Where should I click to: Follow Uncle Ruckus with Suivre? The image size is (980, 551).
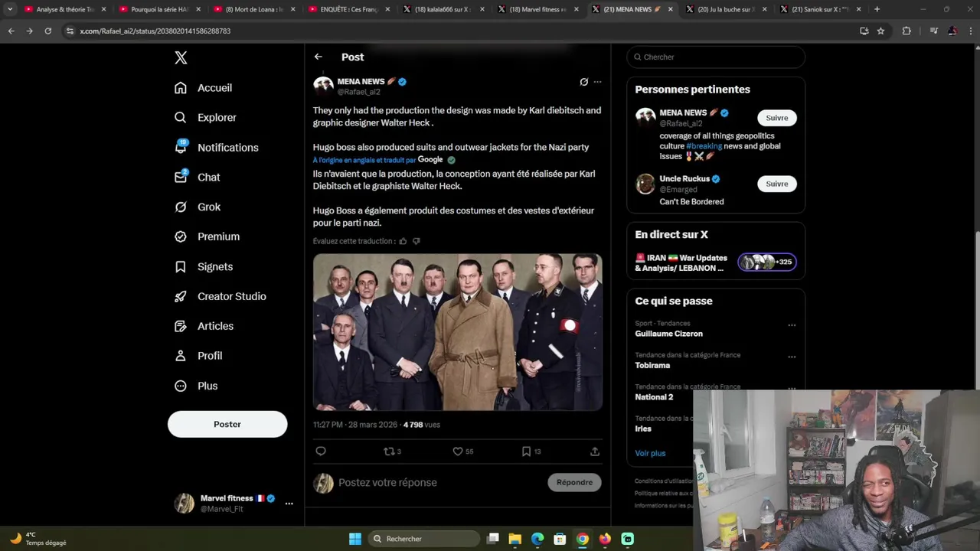click(x=776, y=184)
